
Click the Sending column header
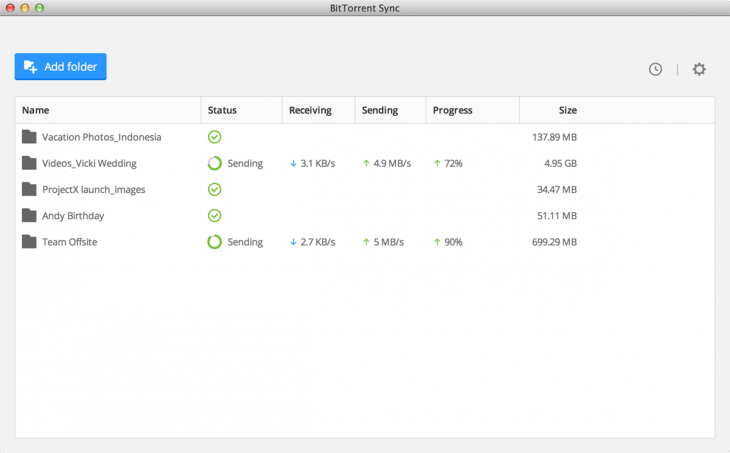380,110
